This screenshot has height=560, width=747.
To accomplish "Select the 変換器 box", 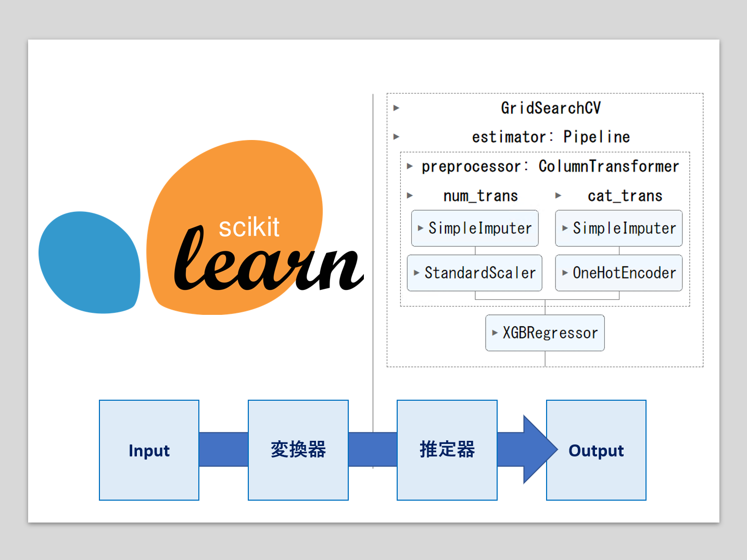I will coord(298,450).
